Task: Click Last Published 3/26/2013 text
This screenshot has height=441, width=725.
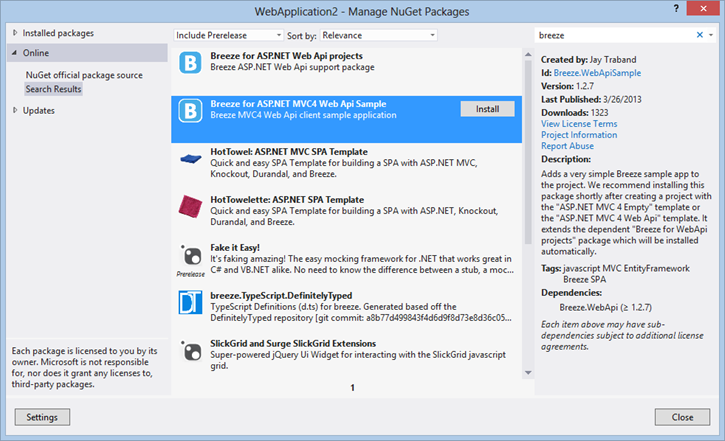Action: 591,99
